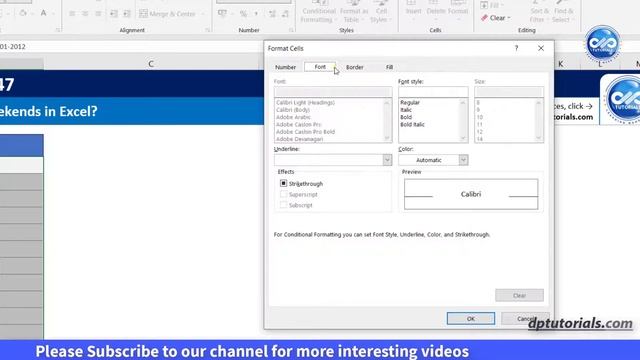Click the Merge & Center button
Image resolution: width=640 pixels, height=360 pixels.
[x=167, y=14]
